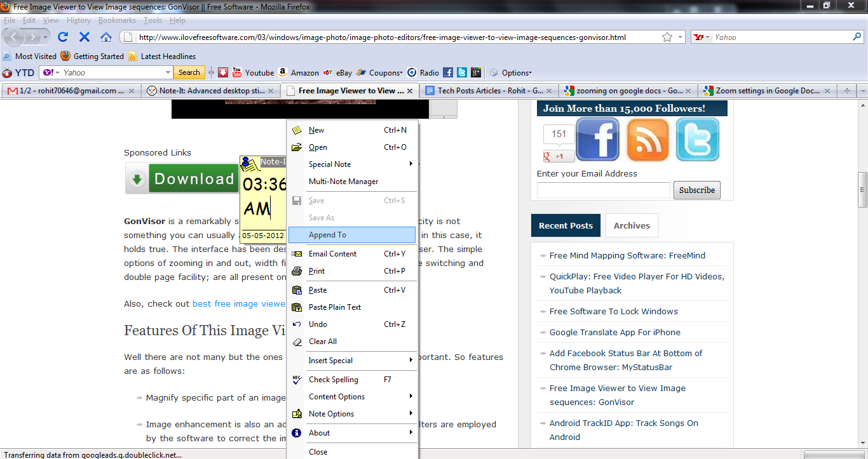The image size is (868, 459).
Task: Switch to the Tech Posts Articles tab
Action: point(489,91)
